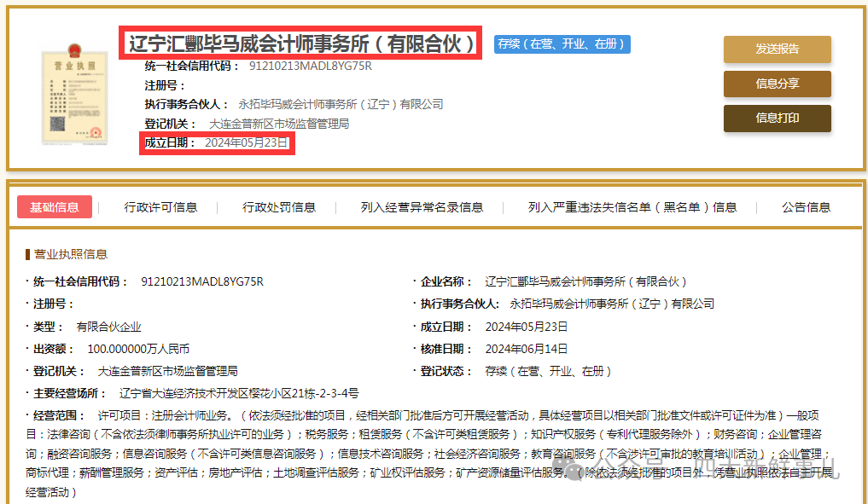Select the 基础信息 tab
This screenshot has height=504, width=868.
[55, 207]
